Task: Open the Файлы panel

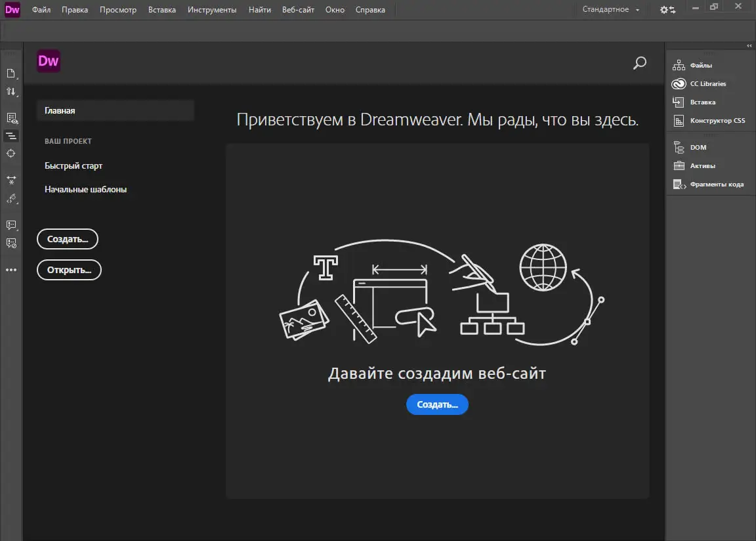Action: pyautogui.click(x=702, y=64)
